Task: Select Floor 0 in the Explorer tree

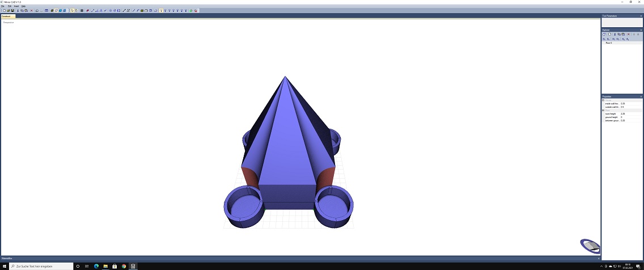Action: tap(608, 43)
